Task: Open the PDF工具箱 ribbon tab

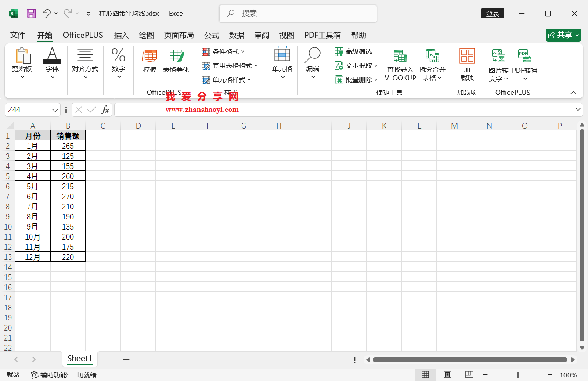Action: [323, 35]
